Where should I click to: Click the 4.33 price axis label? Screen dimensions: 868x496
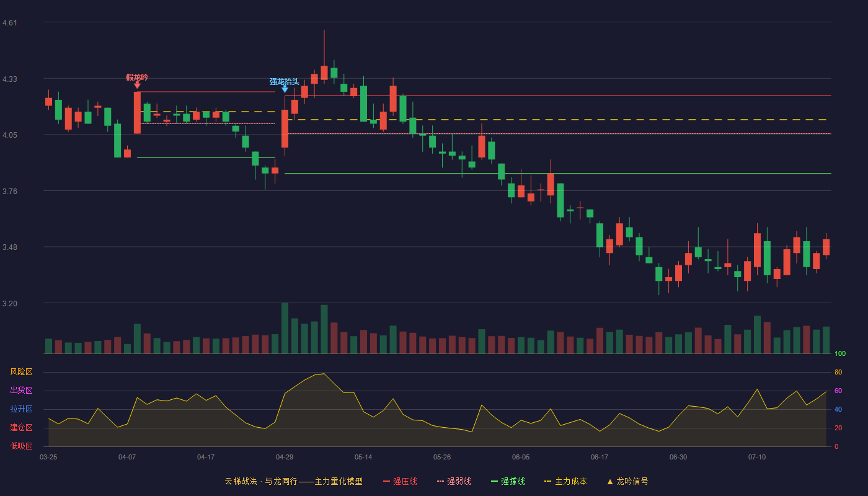10,79
